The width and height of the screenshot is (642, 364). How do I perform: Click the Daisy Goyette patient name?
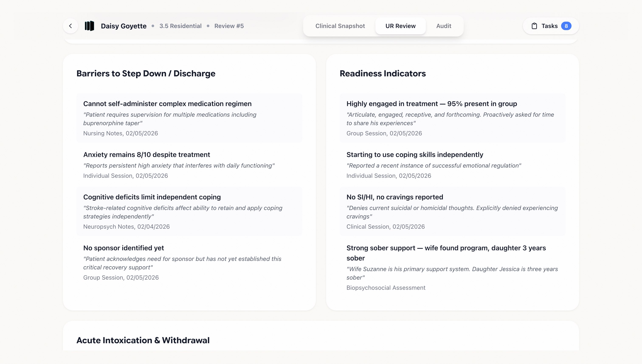pyautogui.click(x=124, y=26)
